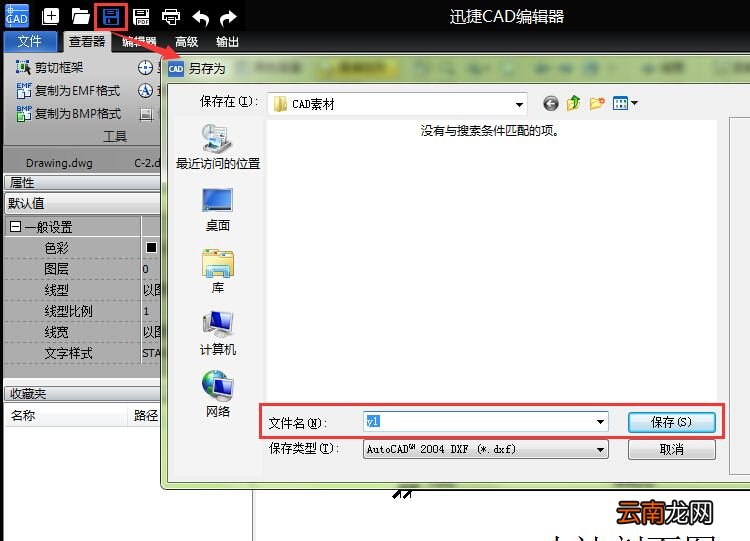
Task: Collapse the 一般设置 section
Action: click(x=15, y=226)
